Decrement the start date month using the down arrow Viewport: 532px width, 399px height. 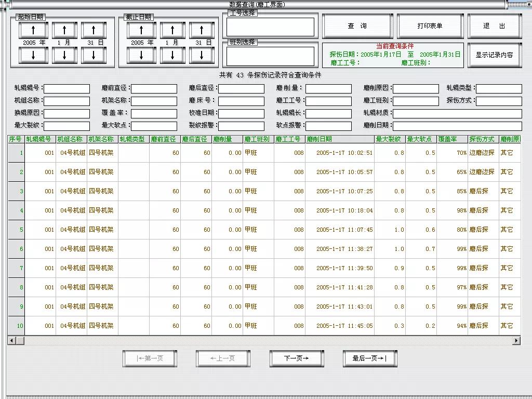(x=63, y=55)
